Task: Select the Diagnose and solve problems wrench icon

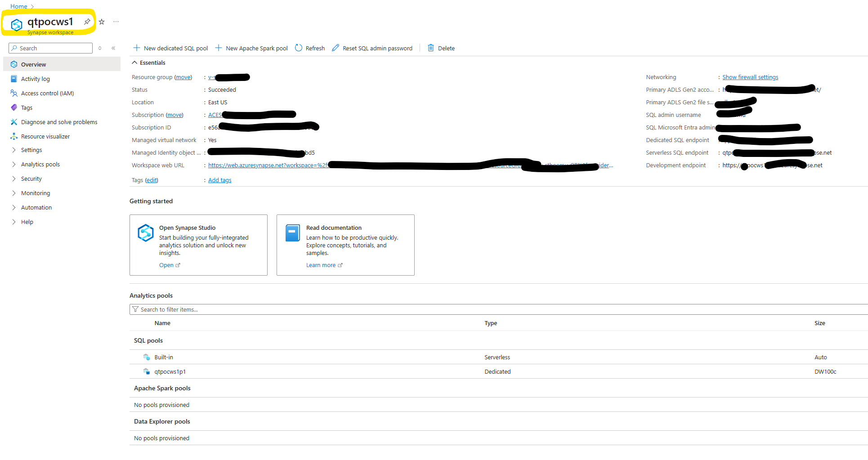Action: point(14,122)
